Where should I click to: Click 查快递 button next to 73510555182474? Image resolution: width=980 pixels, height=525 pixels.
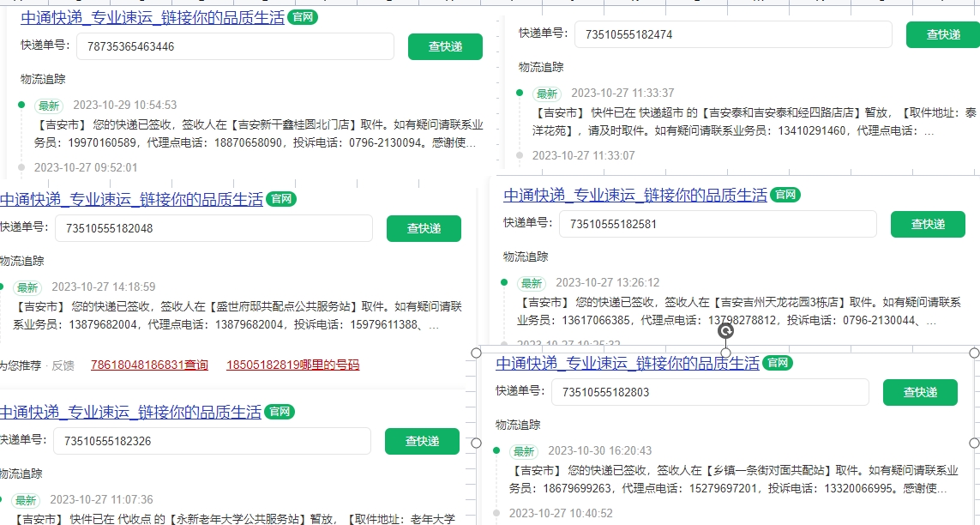943,34
